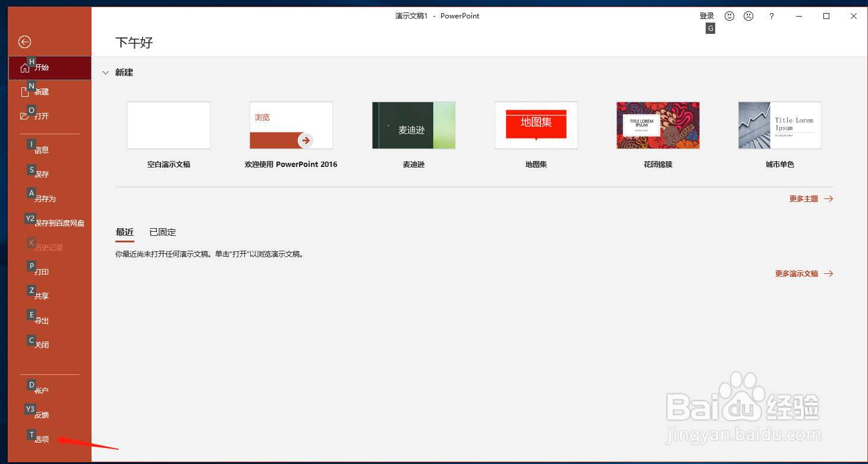
Task: Open 另存为 in the sidebar
Action: (50, 199)
